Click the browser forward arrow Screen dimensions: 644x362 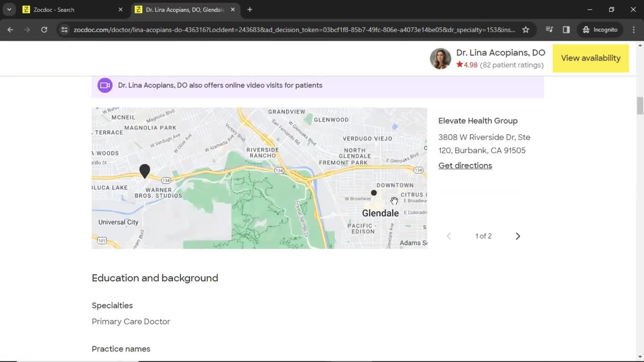click(x=27, y=29)
